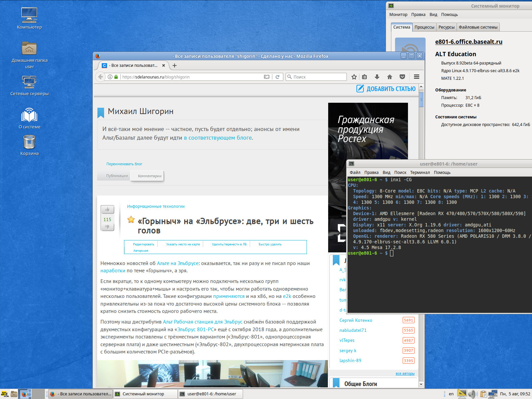The height and width of the screenshot is (399, 532).
Task: Click the page vertical scrollbar thumb
Action: click(421, 99)
